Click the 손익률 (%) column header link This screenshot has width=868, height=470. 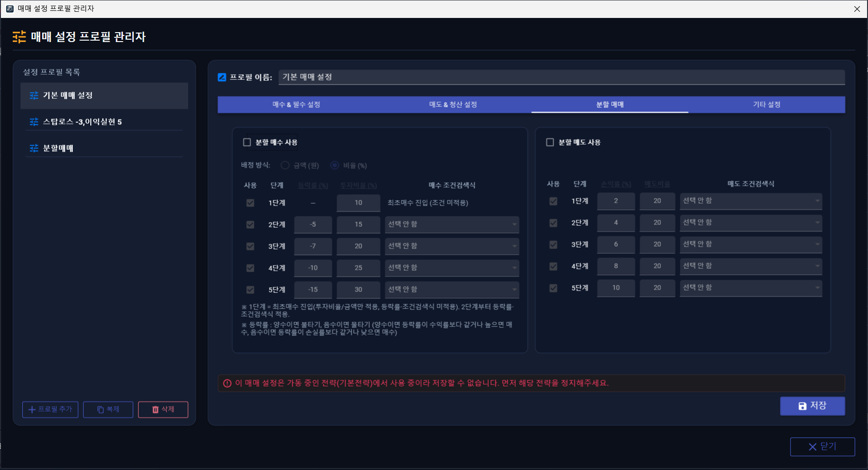tap(616, 184)
